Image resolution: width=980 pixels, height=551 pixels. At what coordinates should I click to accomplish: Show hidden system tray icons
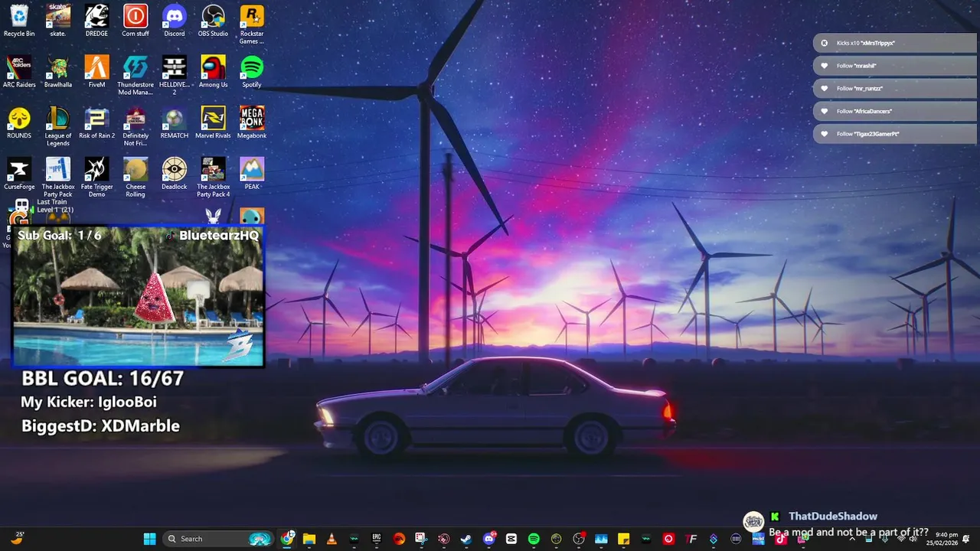pyautogui.click(x=852, y=539)
